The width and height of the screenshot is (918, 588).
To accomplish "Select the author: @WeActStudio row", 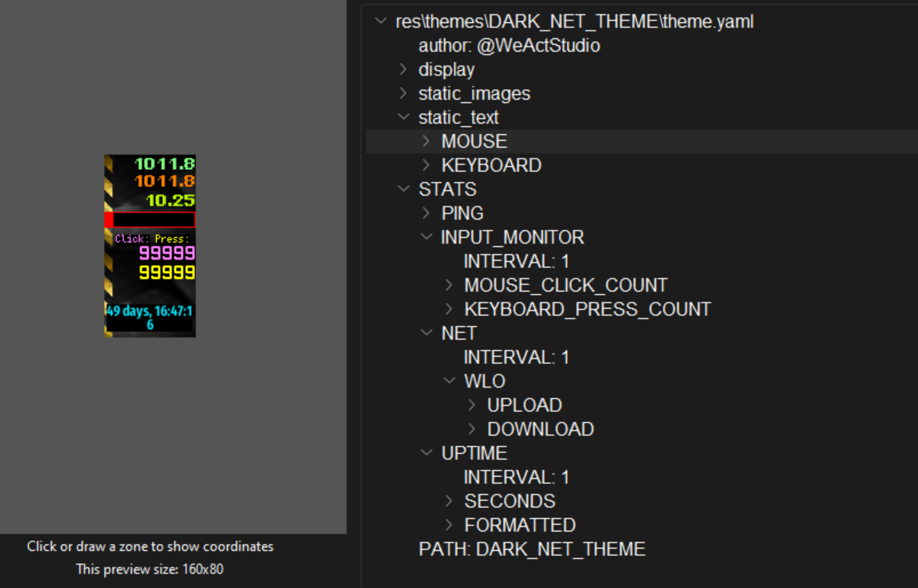I will click(509, 46).
